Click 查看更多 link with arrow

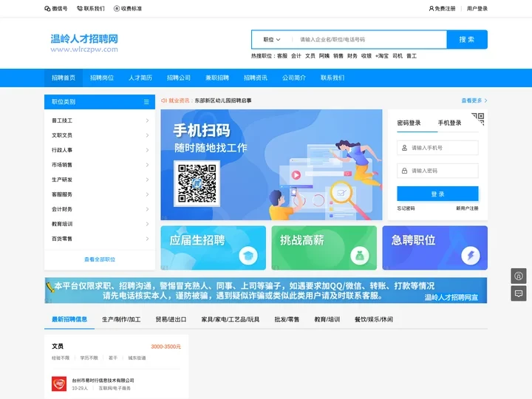(x=474, y=100)
